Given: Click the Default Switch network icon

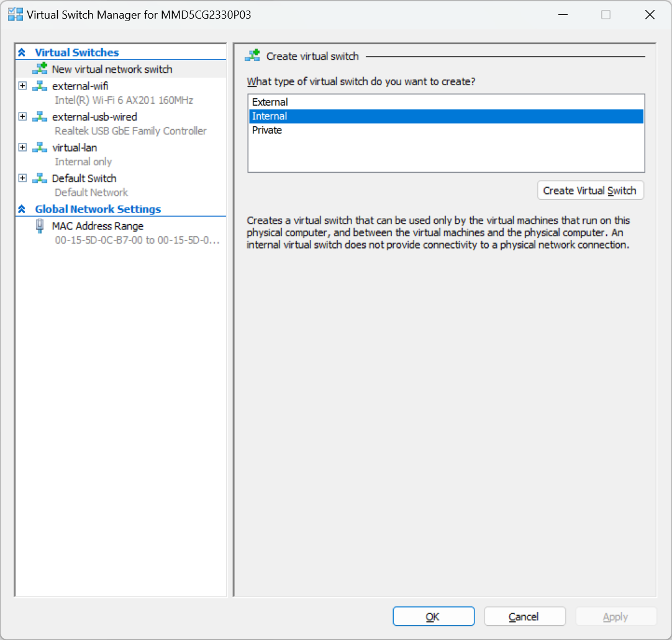Looking at the screenshot, I should [40, 178].
